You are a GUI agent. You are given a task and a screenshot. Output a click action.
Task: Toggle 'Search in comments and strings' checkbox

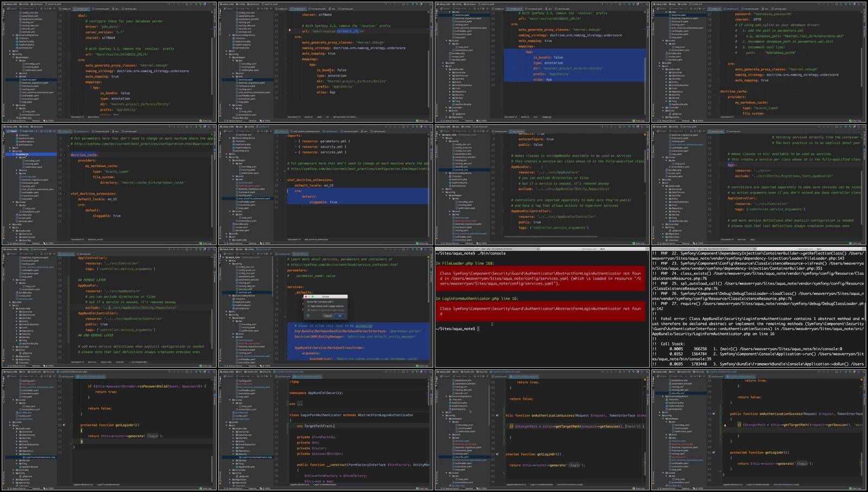coord(309,310)
